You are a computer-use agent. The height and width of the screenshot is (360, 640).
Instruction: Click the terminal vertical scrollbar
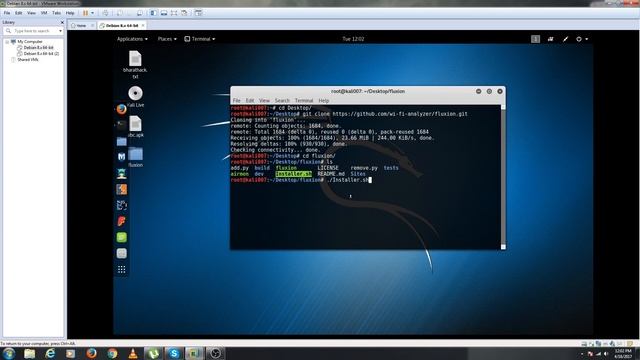503,176
